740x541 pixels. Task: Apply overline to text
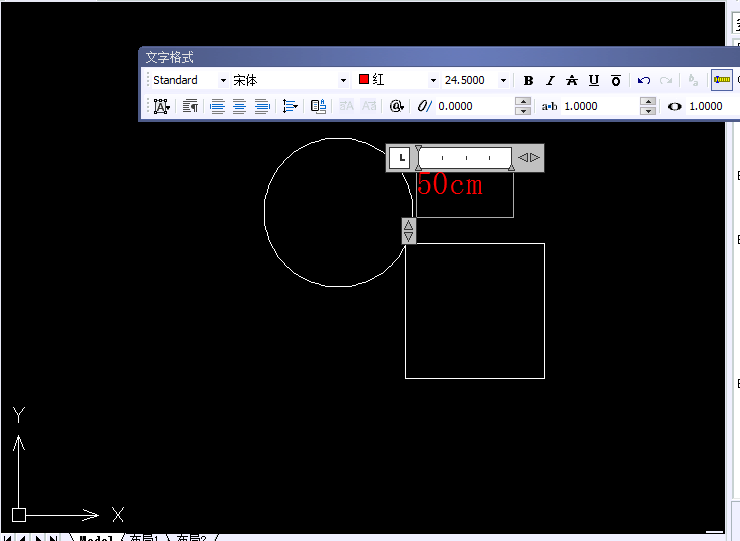(616, 80)
